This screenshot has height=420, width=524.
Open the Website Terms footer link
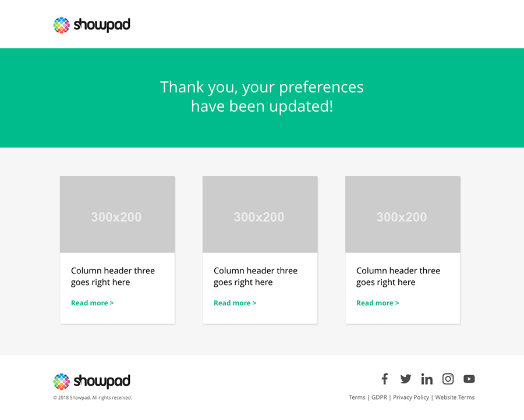455,397
